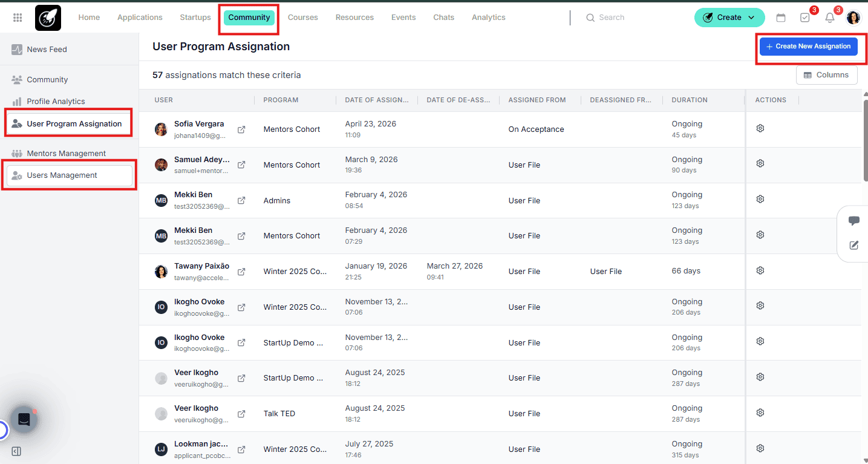Open actions gear for the Mekki Ben Admins row
The image size is (868, 464).
[x=760, y=199]
